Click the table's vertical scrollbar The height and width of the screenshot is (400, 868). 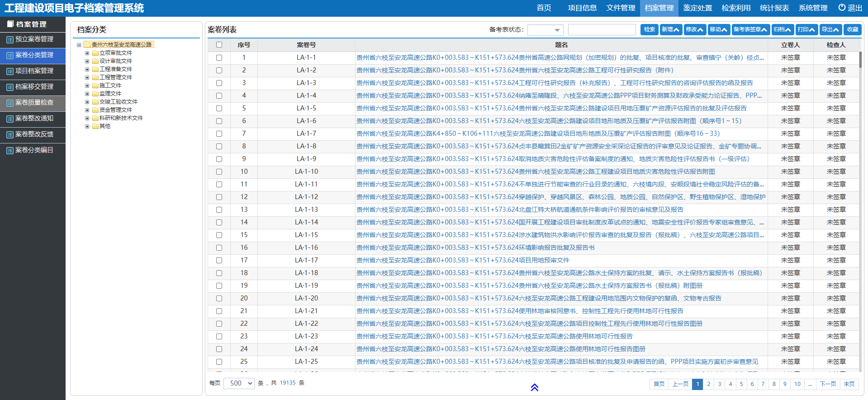coord(860,59)
